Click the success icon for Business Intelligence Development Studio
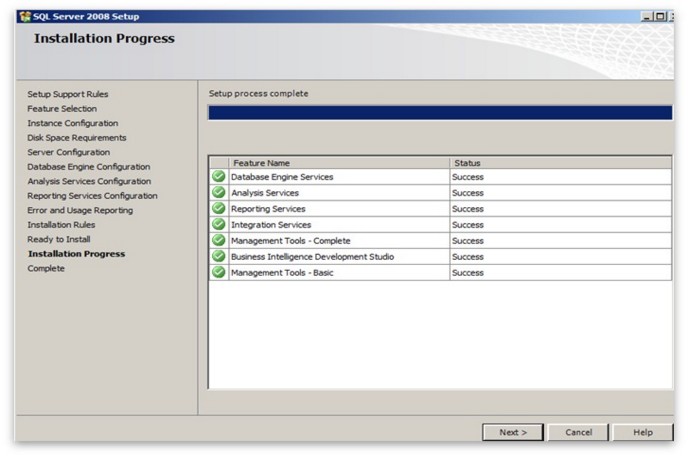688x457 pixels. point(219,256)
